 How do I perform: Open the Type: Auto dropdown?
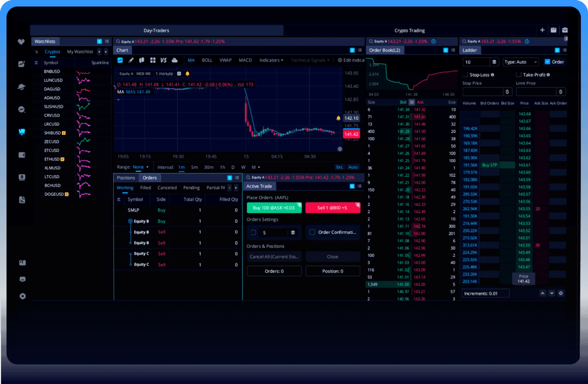tap(520, 62)
